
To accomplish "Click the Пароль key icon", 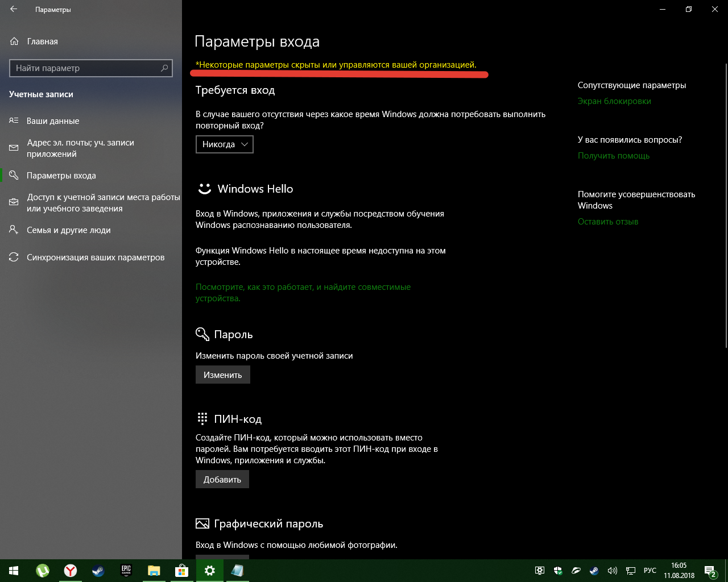I will pyautogui.click(x=202, y=334).
